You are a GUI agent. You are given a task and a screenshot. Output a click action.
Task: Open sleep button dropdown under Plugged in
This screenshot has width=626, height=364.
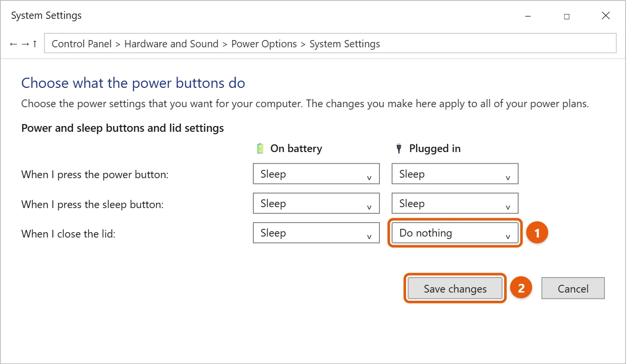click(x=455, y=203)
